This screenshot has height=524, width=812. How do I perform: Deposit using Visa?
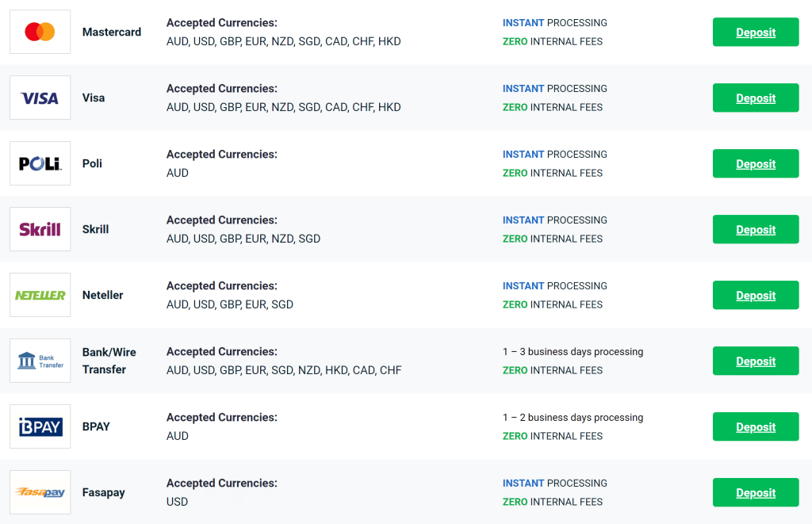756,98
